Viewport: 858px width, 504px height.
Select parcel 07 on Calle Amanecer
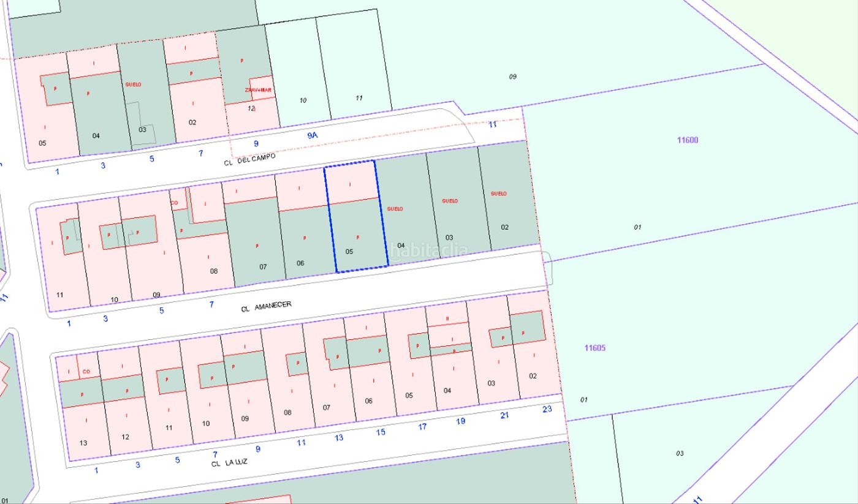point(263,266)
